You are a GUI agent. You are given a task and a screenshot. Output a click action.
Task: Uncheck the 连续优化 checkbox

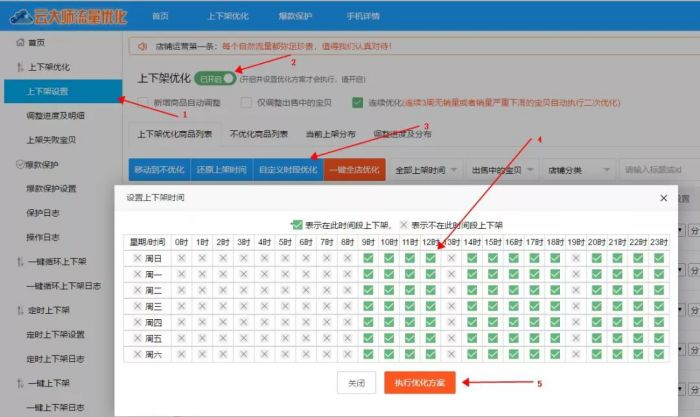pyautogui.click(x=357, y=102)
